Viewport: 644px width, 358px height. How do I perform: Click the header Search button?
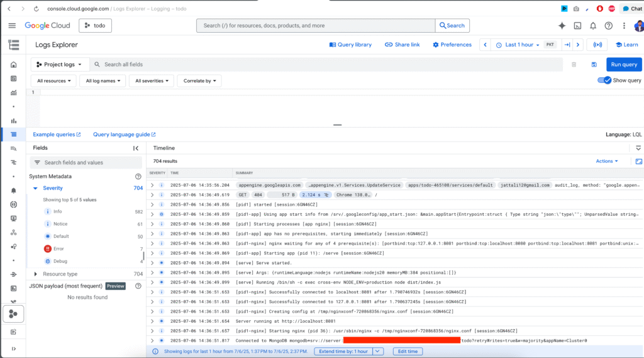[x=452, y=26]
